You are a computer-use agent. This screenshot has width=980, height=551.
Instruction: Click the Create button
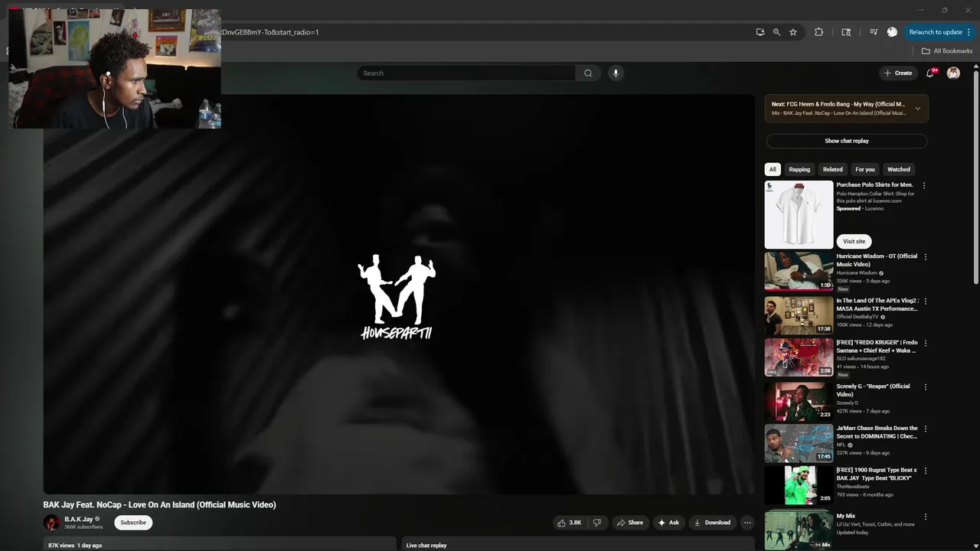click(x=898, y=73)
